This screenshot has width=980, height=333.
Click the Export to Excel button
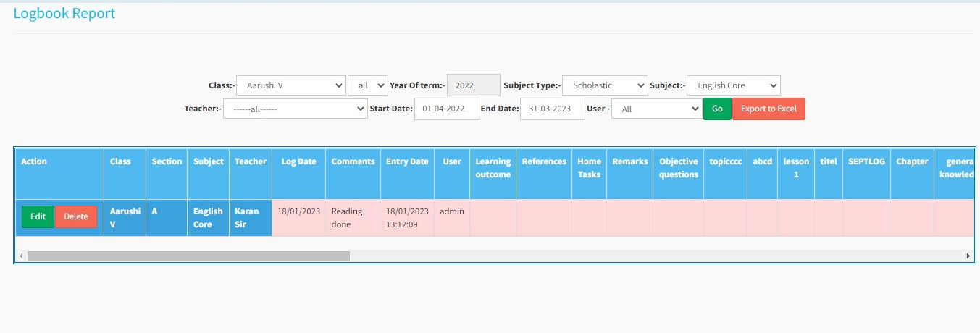pyautogui.click(x=768, y=109)
